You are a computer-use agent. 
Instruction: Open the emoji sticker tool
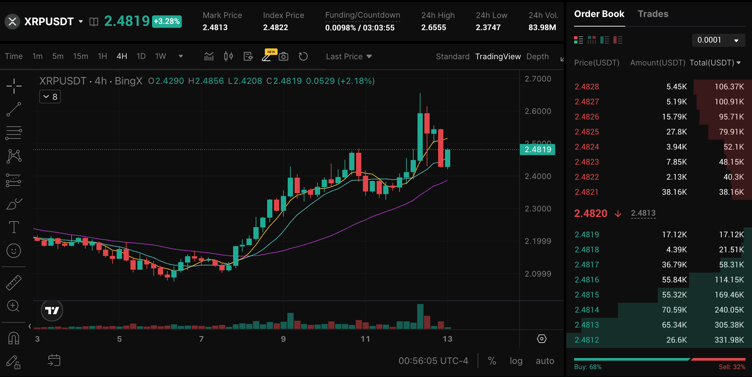coord(14,250)
